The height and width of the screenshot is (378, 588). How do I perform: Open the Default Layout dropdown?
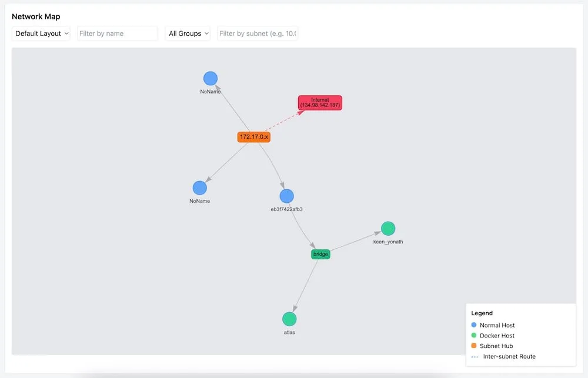tap(41, 34)
